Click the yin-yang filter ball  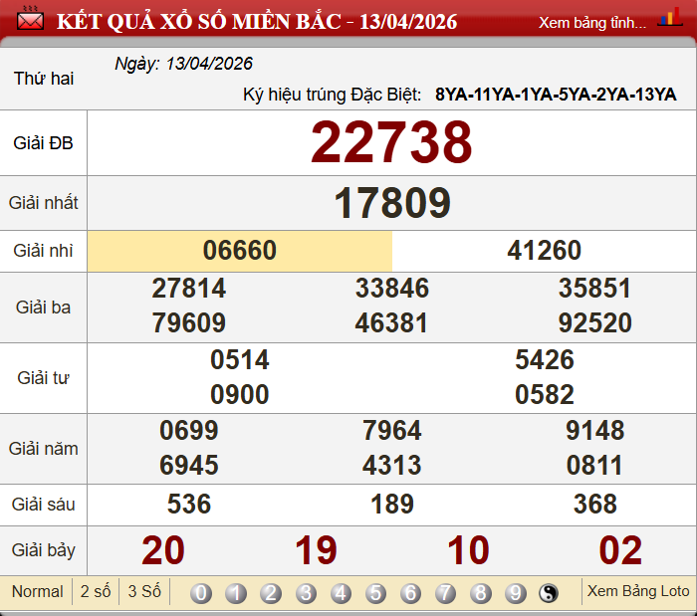point(549,593)
